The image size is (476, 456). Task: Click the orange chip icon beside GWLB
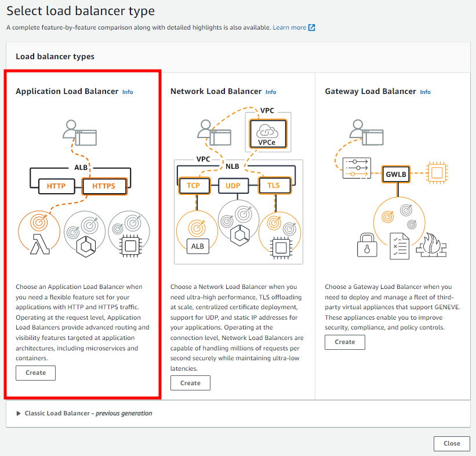[437, 173]
